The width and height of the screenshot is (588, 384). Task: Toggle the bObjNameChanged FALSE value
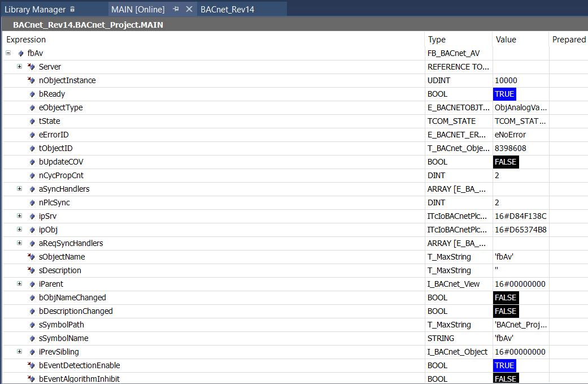506,297
